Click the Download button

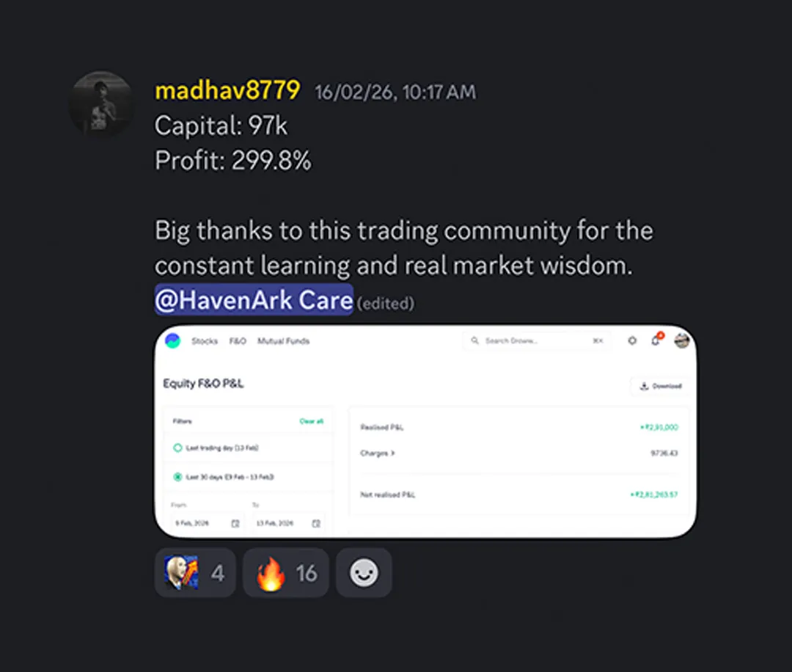point(661,386)
